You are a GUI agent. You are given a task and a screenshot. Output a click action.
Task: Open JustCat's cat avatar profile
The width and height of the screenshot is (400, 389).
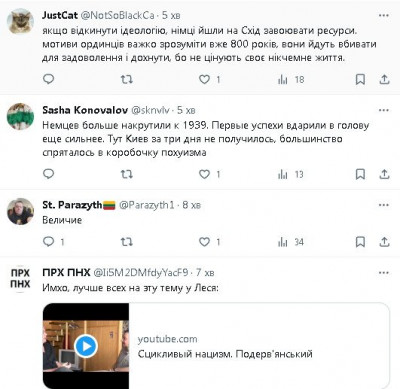point(21,21)
